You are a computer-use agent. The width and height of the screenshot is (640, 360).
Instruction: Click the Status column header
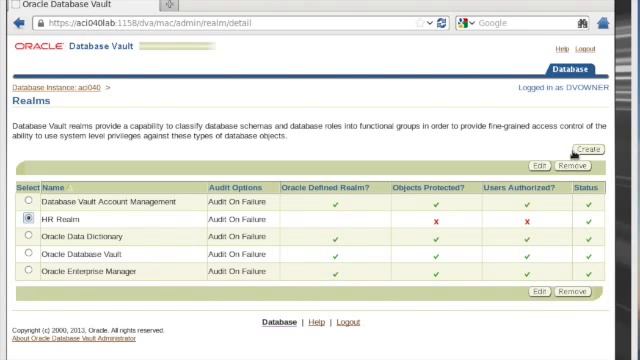(586, 188)
